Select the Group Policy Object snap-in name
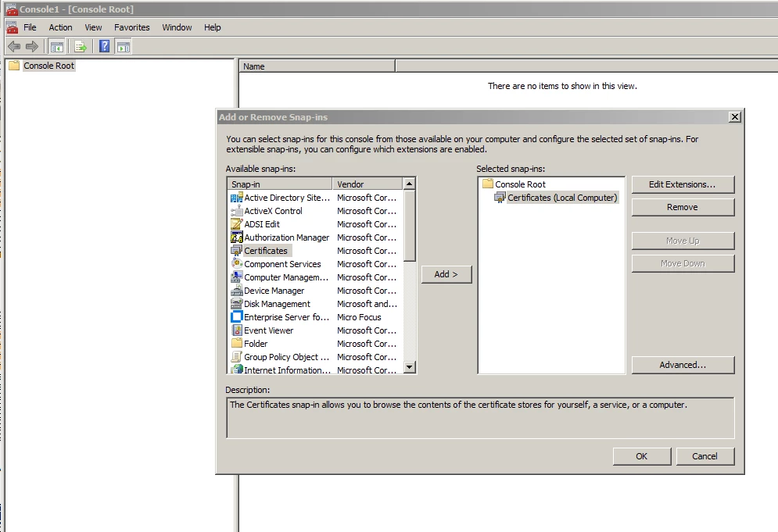 [x=286, y=357]
